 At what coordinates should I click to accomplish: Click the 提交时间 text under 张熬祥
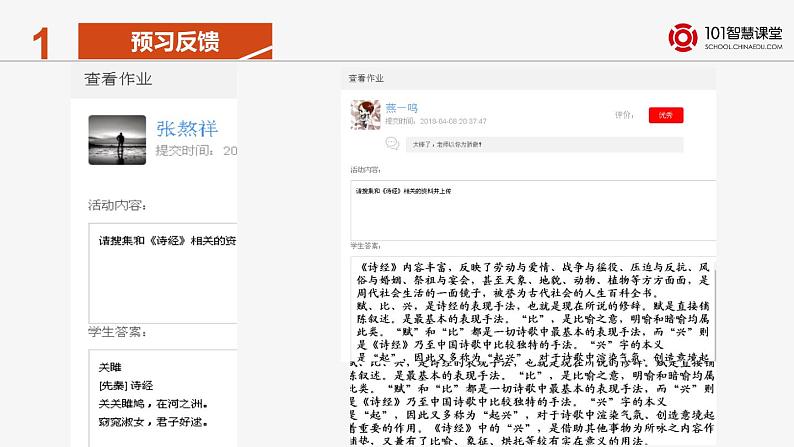point(196,151)
